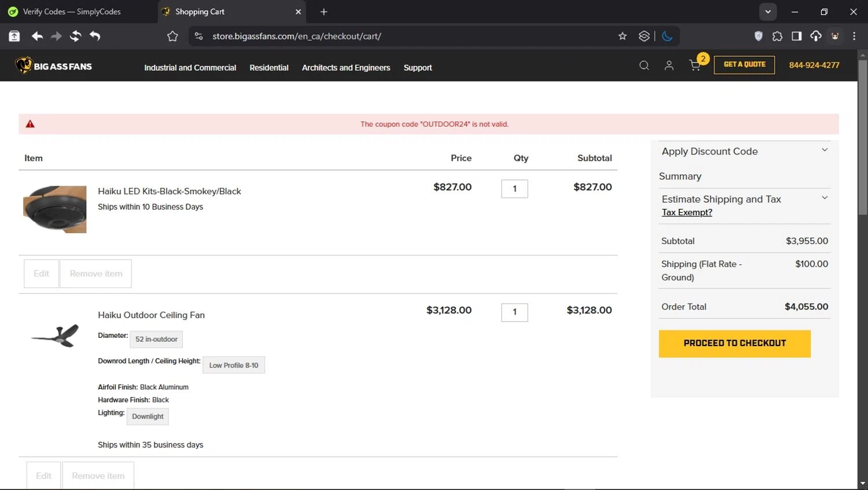Click the Haiku LED Kits product thumbnail
This screenshot has width=868, height=490.
click(x=54, y=209)
